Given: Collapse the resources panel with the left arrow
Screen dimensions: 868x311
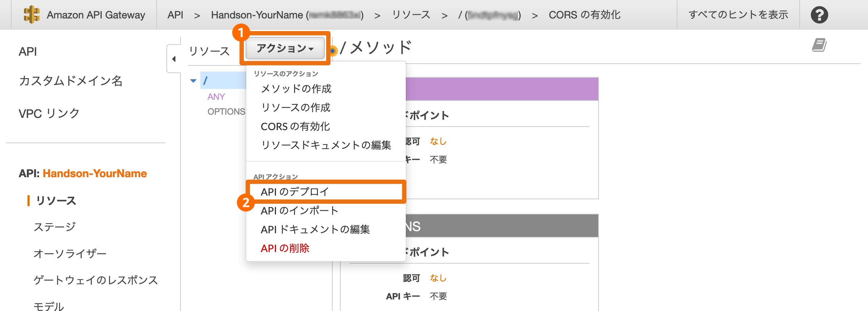Looking at the screenshot, I should pyautogui.click(x=174, y=59).
